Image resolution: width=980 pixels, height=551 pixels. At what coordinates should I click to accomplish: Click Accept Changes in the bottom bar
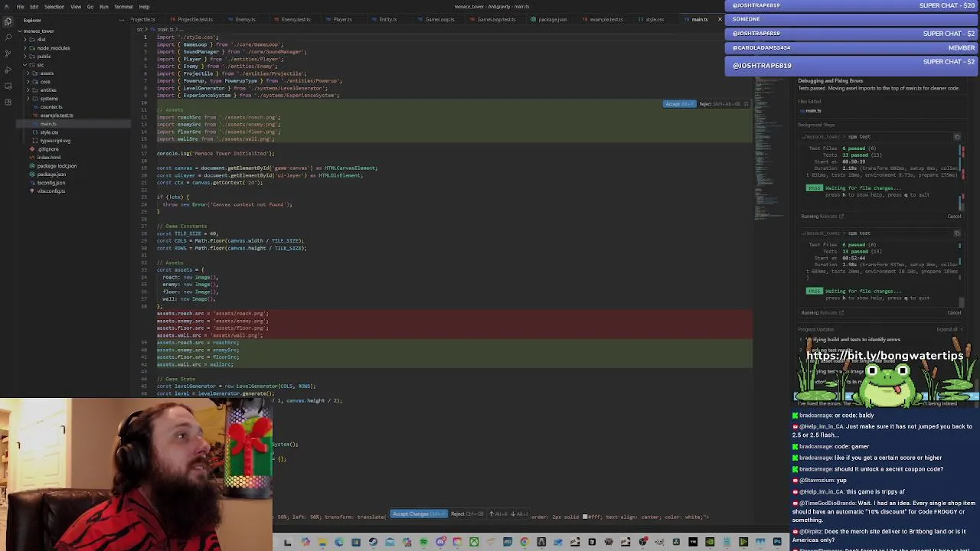418,514
